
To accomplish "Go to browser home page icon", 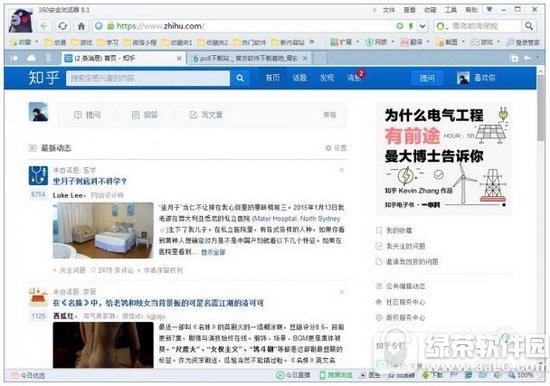I will click(x=81, y=26).
